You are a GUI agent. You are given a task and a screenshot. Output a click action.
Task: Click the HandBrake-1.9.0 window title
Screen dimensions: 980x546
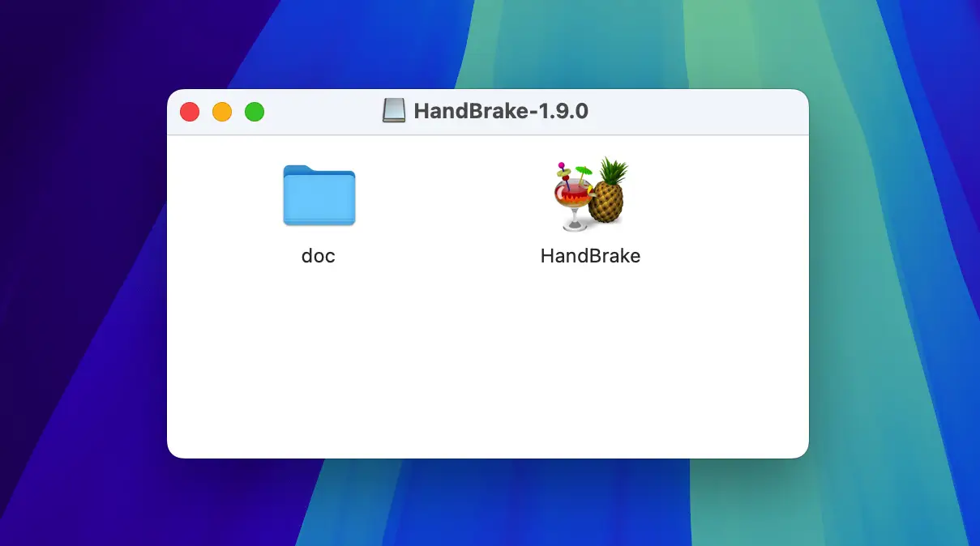pyautogui.click(x=501, y=111)
